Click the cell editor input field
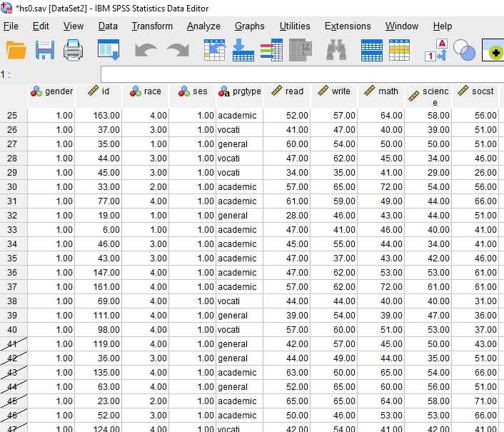The width and height of the screenshot is (504, 432). 302,74
